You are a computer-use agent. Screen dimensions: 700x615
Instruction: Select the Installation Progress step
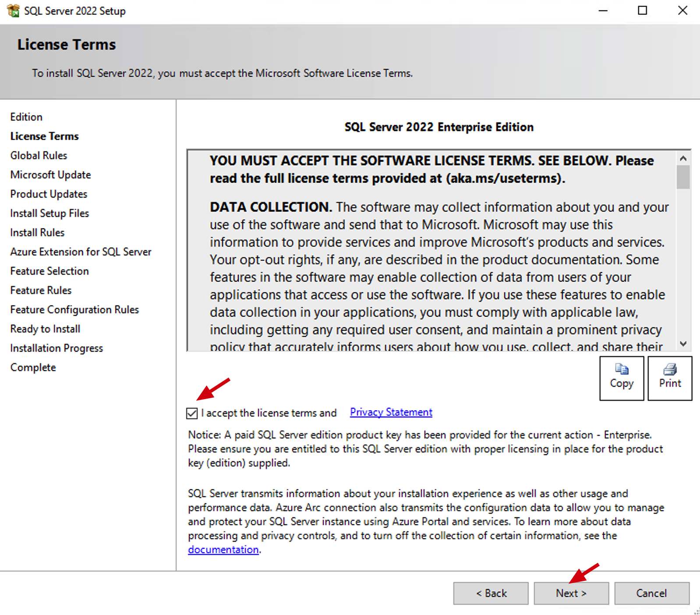click(57, 348)
